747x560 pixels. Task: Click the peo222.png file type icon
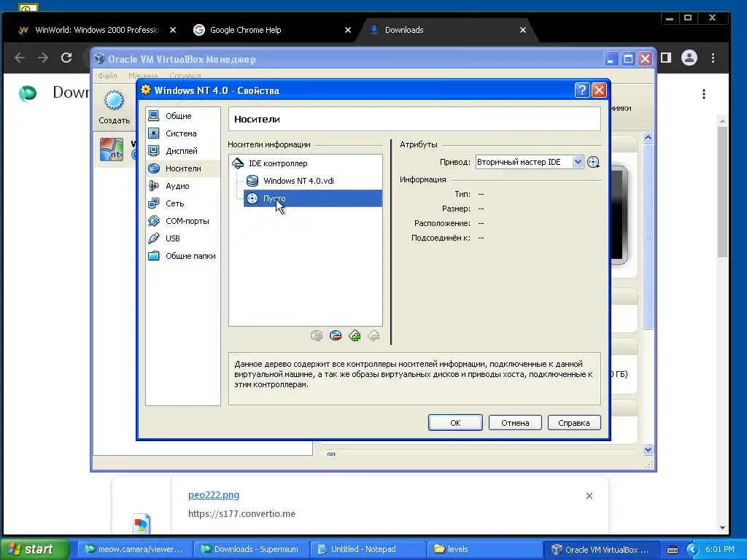click(x=142, y=524)
